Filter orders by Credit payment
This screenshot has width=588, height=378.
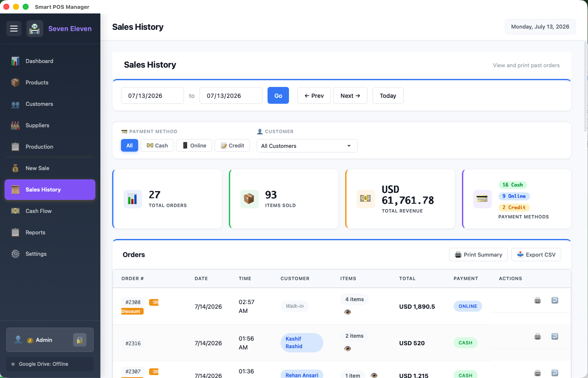click(x=232, y=145)
